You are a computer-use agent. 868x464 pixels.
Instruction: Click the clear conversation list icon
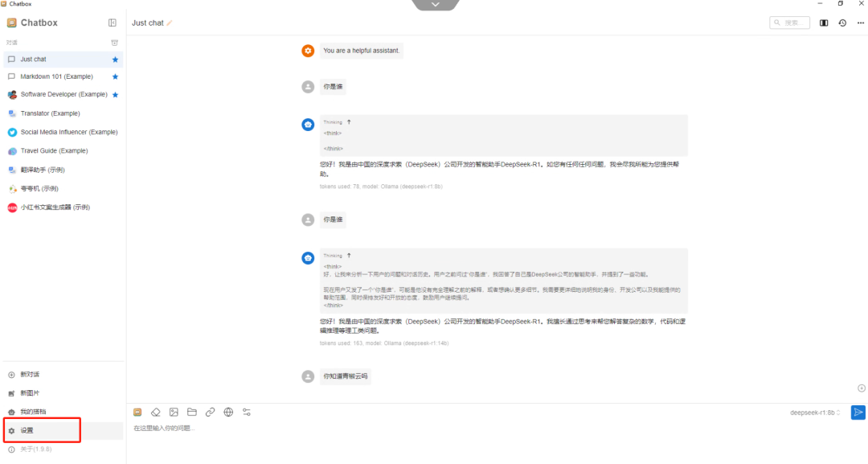pyautogui.click(x=115, y=43)
